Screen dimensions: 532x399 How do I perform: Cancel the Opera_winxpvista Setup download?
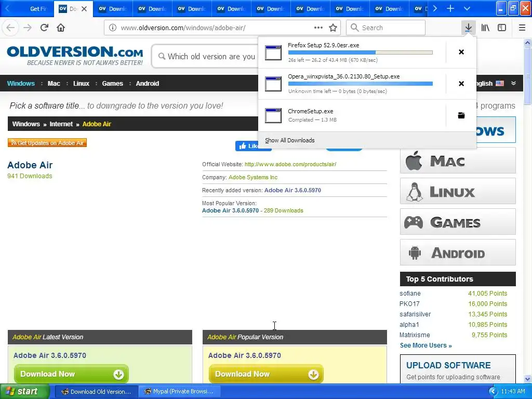point(461,84)
